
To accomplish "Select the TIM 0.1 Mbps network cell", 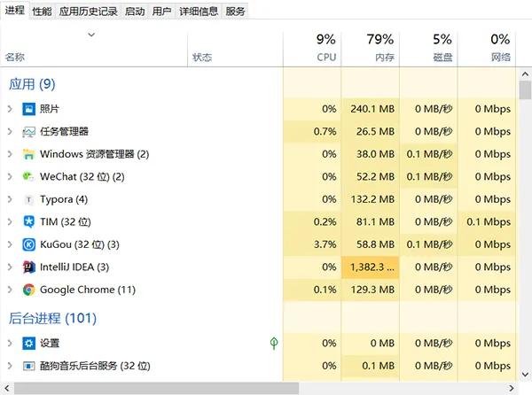I will click(x=486, y=222).
